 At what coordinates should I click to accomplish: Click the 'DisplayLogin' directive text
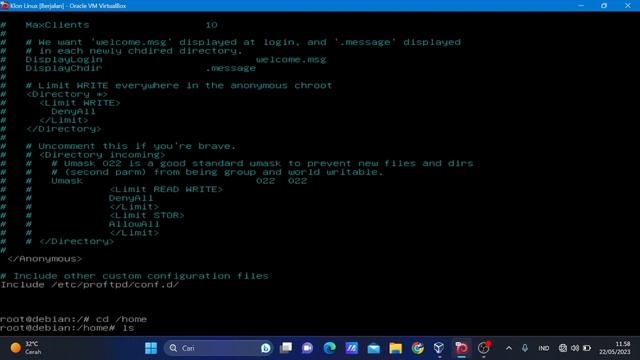(64, 60)
